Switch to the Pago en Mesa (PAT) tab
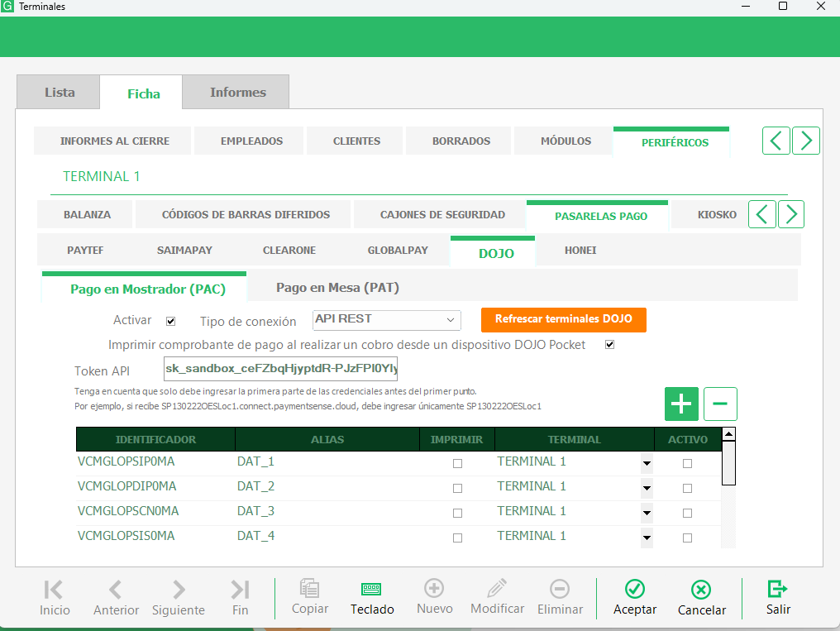The image size is (840, 631). point(337,288)
